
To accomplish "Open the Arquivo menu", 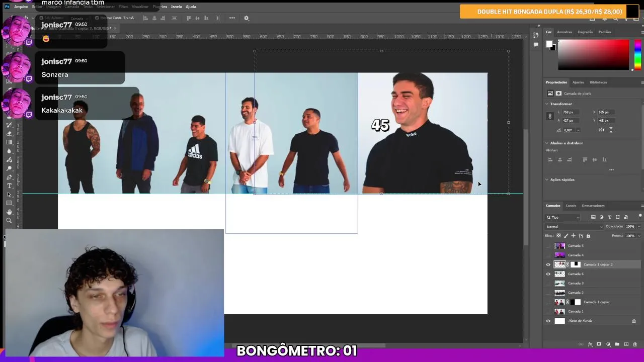I will [21, 7].
